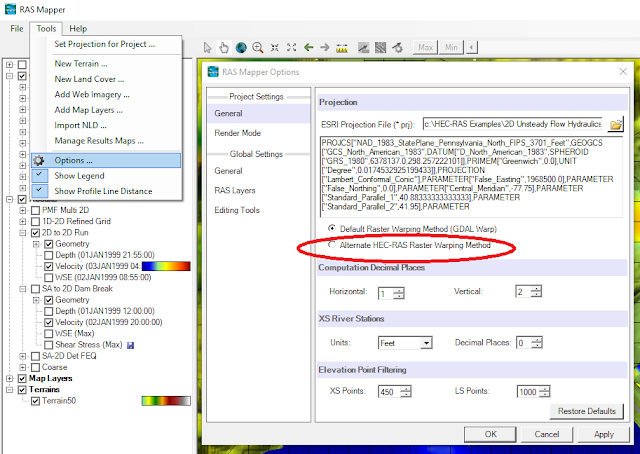Click Restore Defaults button

pos(587,411)
